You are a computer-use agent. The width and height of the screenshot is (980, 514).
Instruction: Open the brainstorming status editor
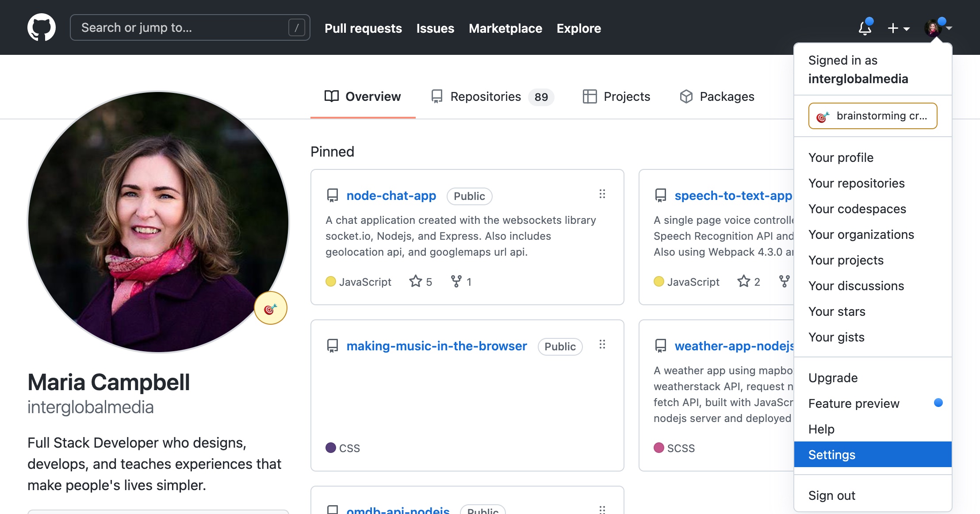point(872,116)
